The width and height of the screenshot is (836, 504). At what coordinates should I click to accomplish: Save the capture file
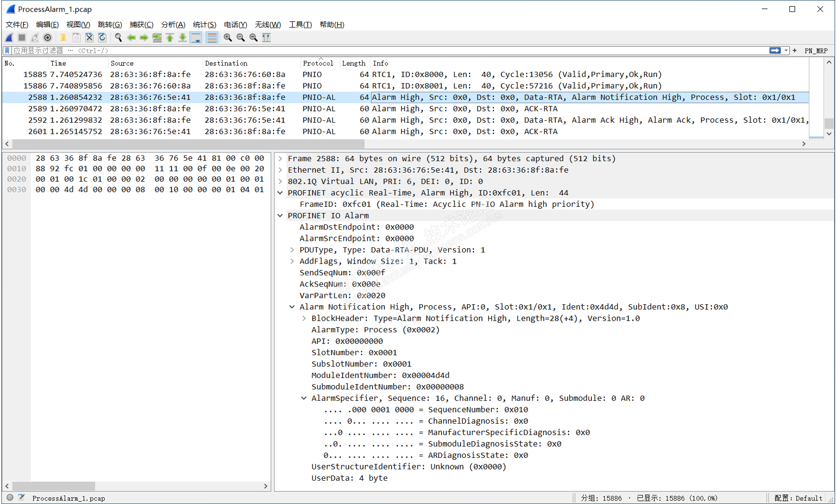77,38
